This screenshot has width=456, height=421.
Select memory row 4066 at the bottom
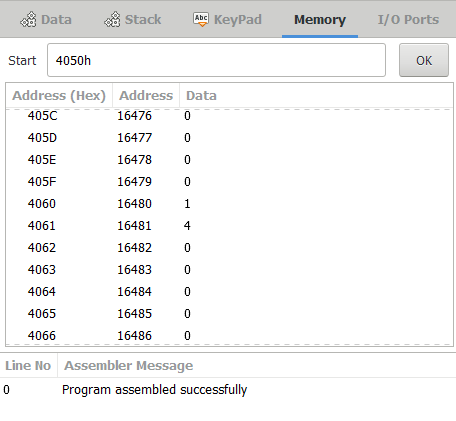(229, 335)
